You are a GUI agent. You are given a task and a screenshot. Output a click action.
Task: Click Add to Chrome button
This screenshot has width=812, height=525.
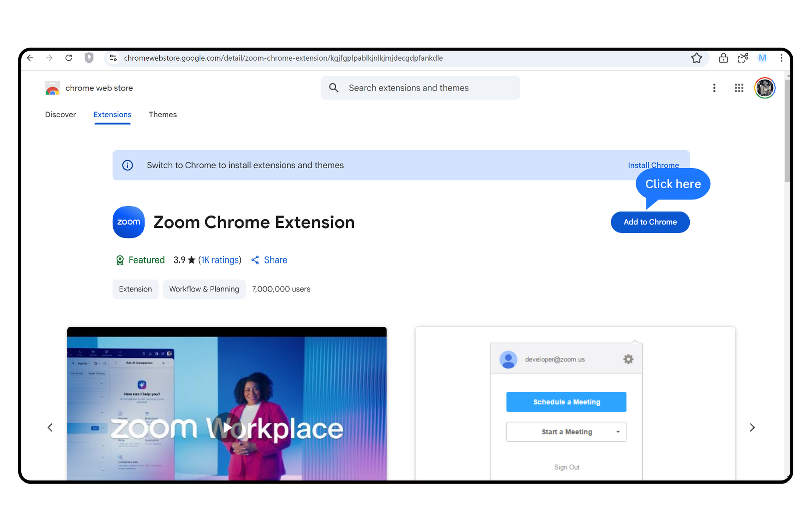tap(650, 222)
